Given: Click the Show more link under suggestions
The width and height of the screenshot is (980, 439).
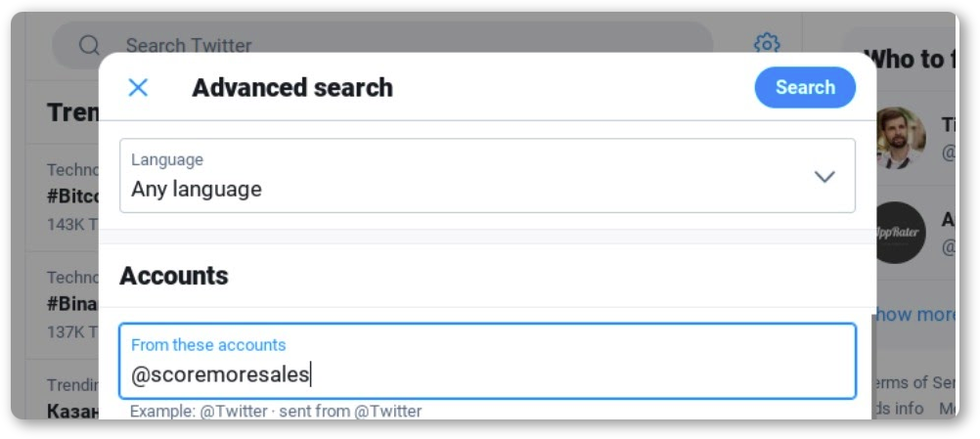Looking at the screenshot, I should [x=915, y=314].
